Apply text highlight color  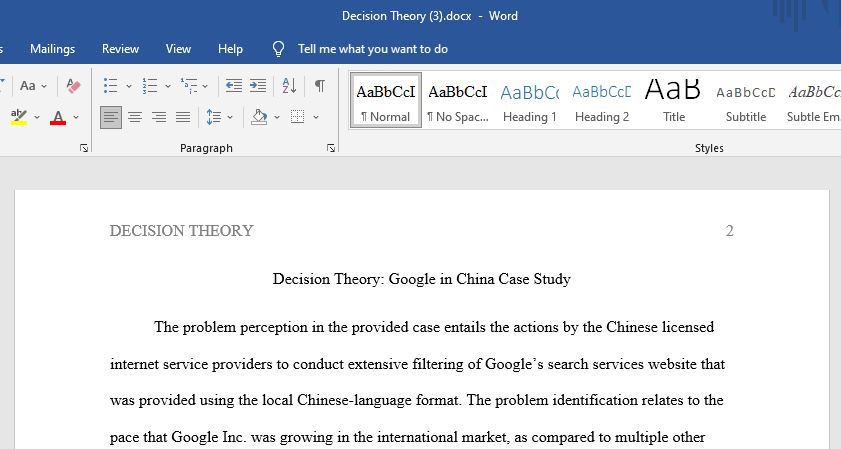point(19,117)
